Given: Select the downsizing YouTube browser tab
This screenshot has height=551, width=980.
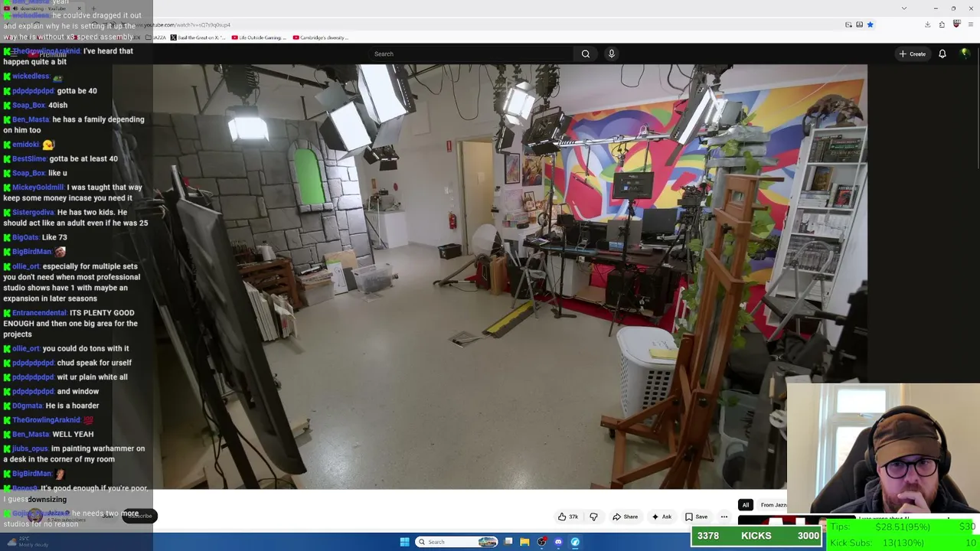Looking at the screenshot, I should click(x=42, y=8).
